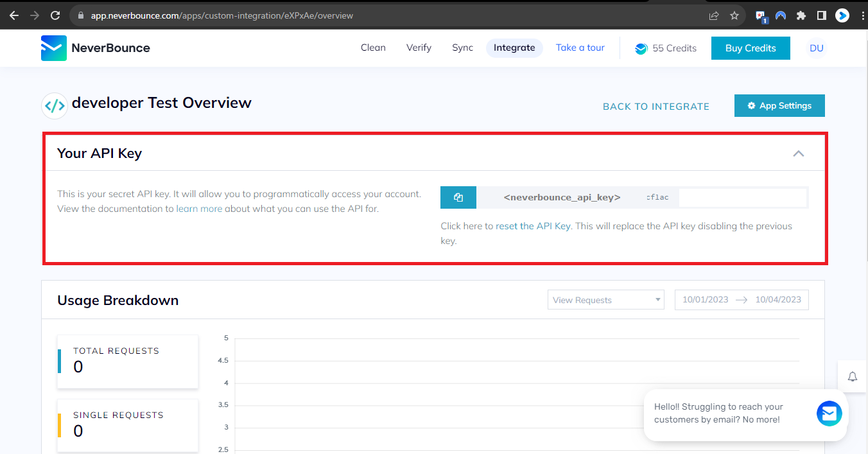Copy the API key to clipboard
The image size is (868, 454).
coord(458,198)
